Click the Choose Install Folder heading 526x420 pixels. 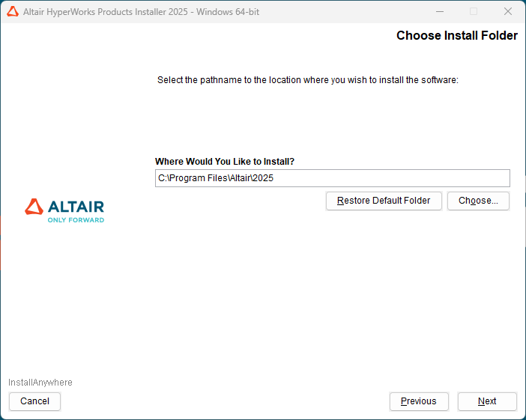[456, 36]
